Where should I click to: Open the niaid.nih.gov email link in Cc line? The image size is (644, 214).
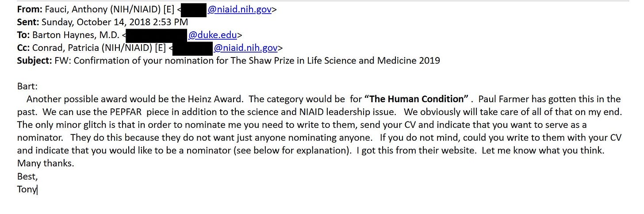[246, 48]
